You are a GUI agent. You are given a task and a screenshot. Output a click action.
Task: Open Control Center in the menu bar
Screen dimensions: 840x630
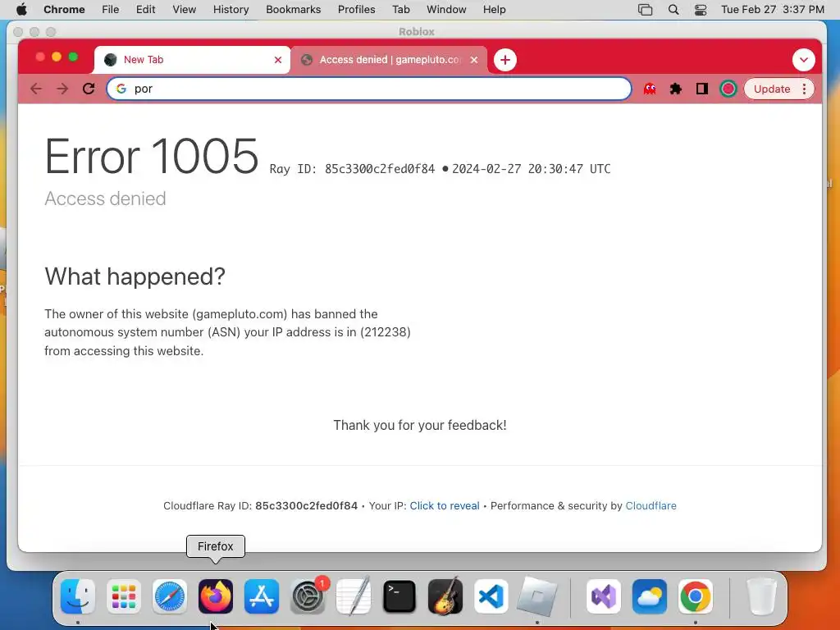coord(701,10)
